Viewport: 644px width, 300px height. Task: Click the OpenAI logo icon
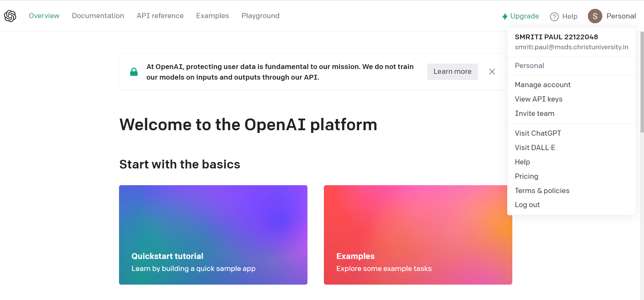10,16
